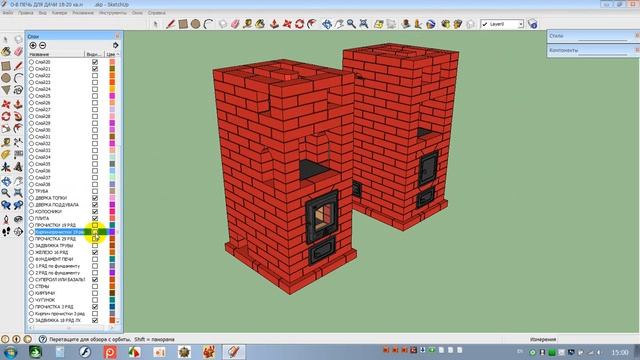Click the Paint Bucket in top toolbar
Viewport: 640px width, 360px height.
coord(260,24)
